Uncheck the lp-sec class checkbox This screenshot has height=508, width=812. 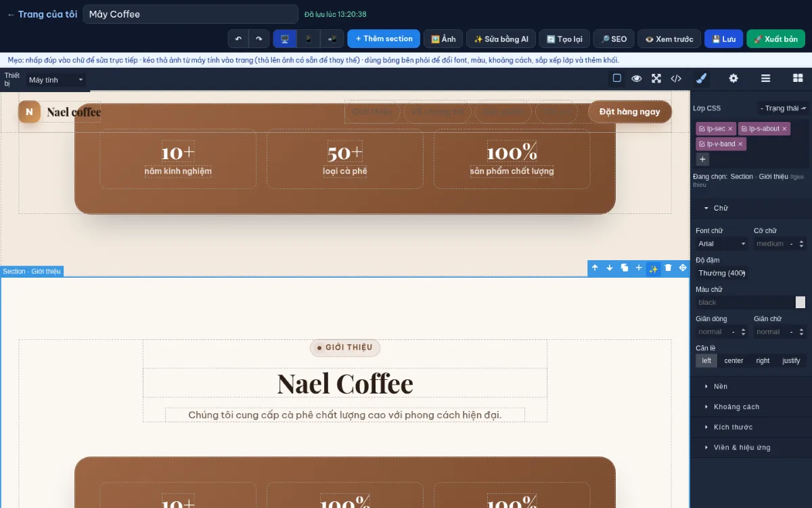[702, 129]
